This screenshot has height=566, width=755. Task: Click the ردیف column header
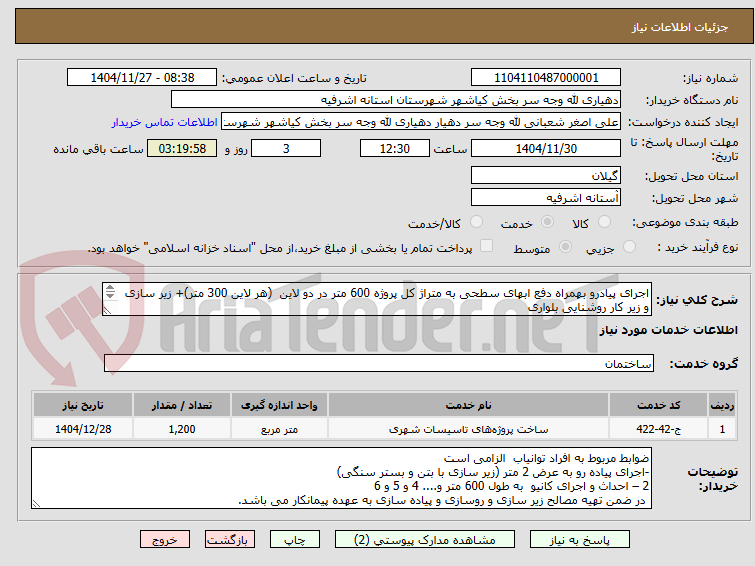(x=722, y=405)
